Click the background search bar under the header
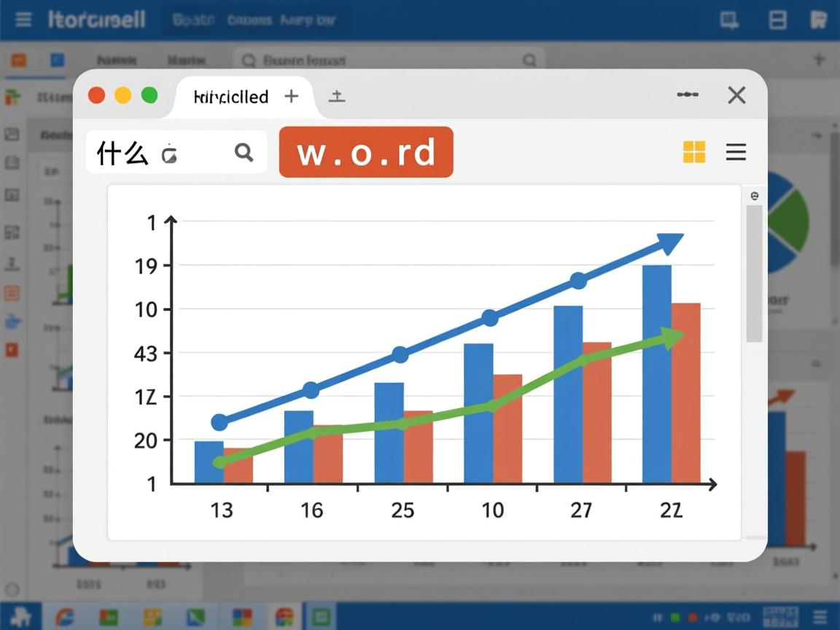 tap(388, 61)
